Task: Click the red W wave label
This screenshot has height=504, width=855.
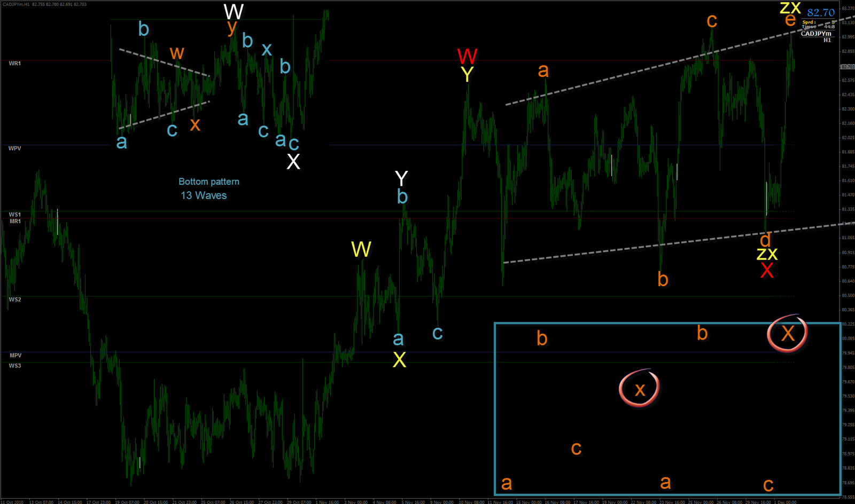Action: [x=467, y=56]
